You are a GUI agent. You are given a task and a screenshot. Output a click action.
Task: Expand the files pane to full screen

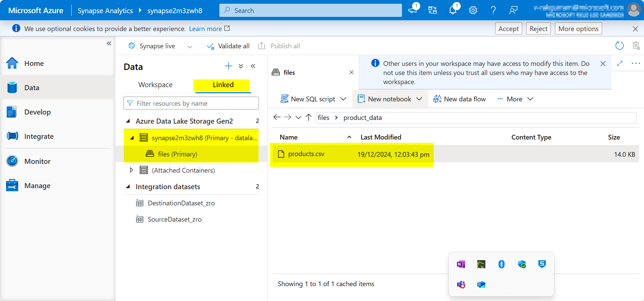[620, 63]
